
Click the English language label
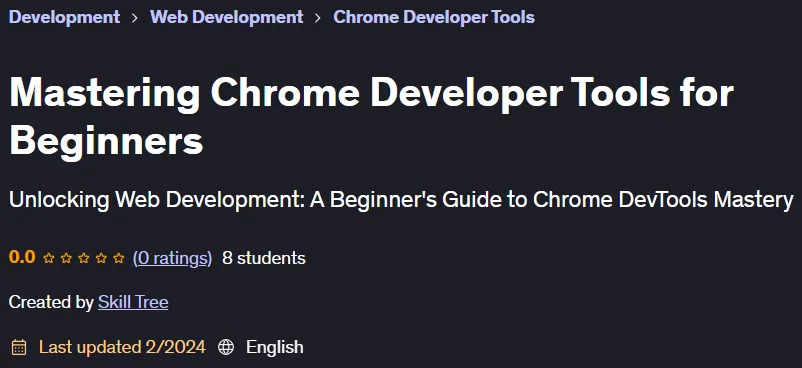click(x=275, y=347)
